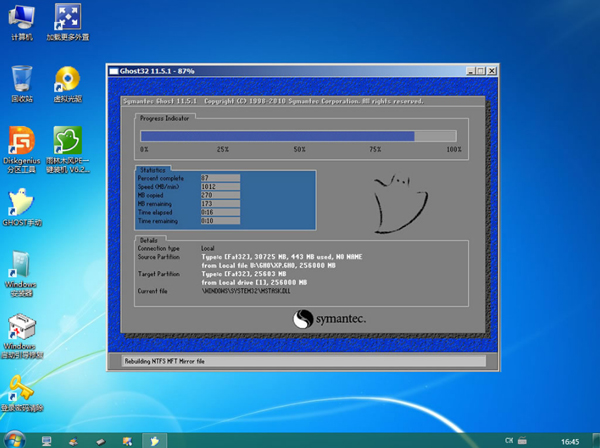This screenshot has height=448, width=600.
Task: Click the load more external tools icon
Action: [67, 18]
